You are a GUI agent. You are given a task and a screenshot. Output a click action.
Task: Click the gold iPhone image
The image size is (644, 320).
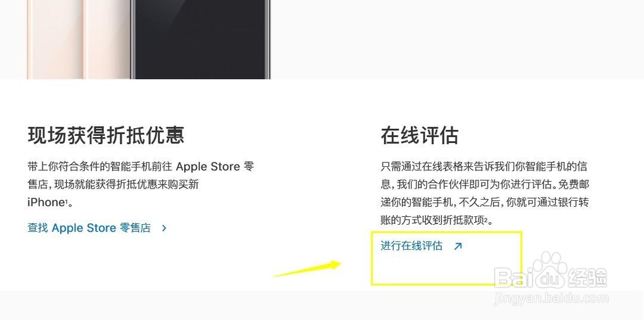(79, 39)
